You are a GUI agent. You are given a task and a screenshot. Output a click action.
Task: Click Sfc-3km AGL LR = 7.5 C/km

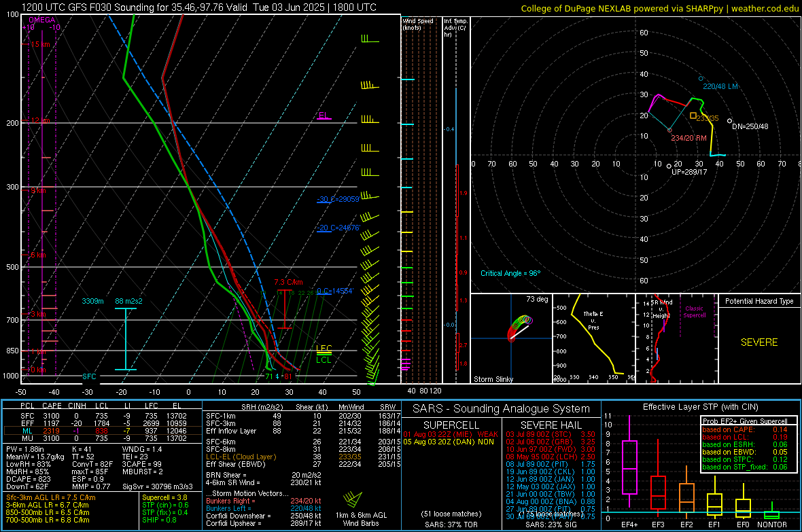point(51,498)
